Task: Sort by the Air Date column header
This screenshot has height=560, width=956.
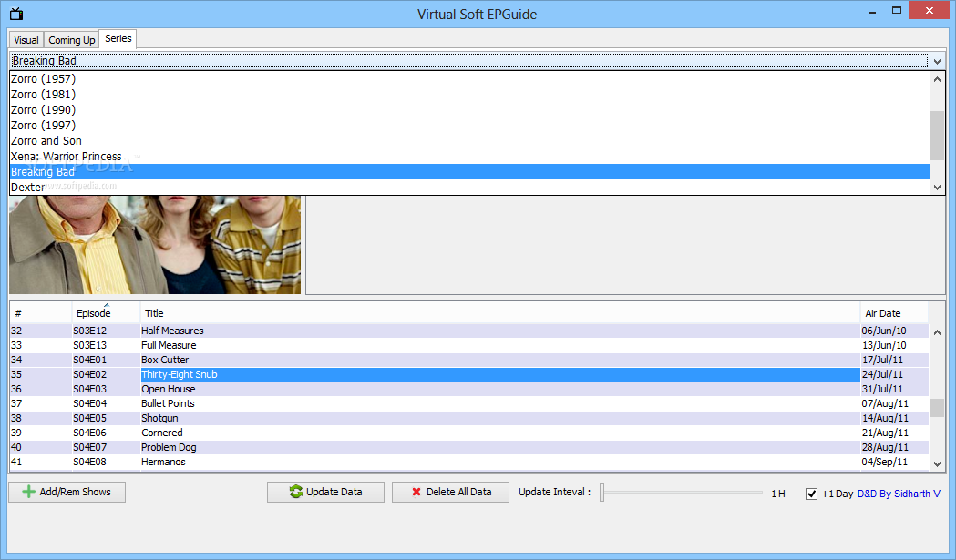Action: pos(894,313)
